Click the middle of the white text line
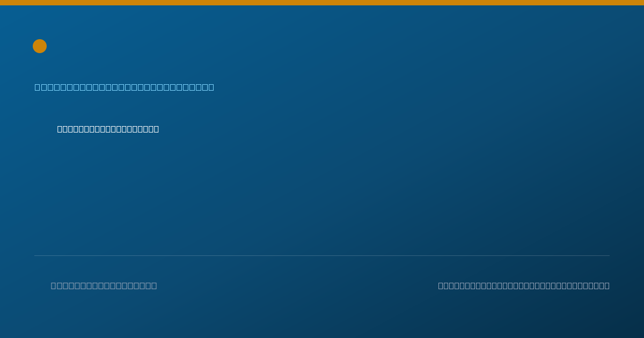Screen dimensions: 644x338 [x=108, y=129]
